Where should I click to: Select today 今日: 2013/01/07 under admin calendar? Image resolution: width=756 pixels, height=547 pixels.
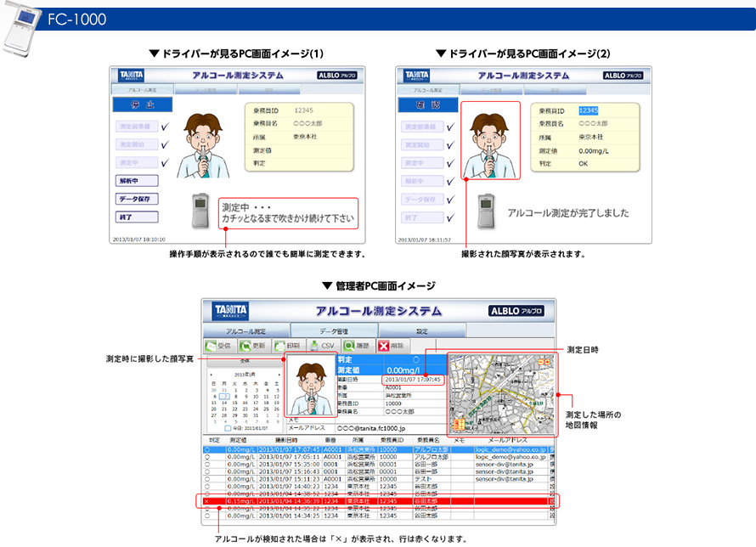click(x=246, y=428)
